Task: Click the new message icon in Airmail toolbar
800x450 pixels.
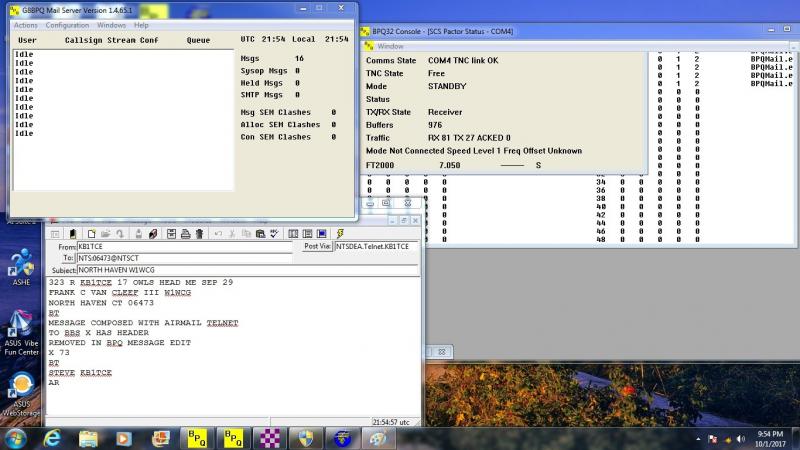Action: click(x=91, y=234)
